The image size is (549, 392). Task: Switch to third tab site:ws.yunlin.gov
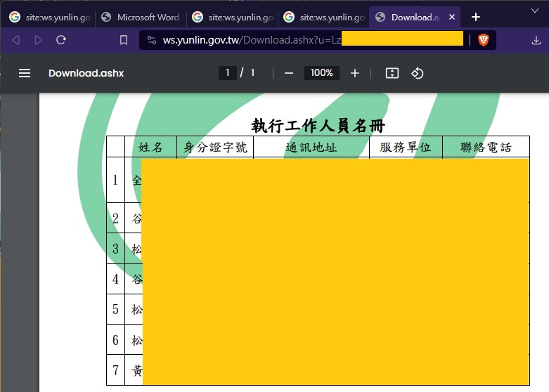pyautogui.click(x=233, y=17)
